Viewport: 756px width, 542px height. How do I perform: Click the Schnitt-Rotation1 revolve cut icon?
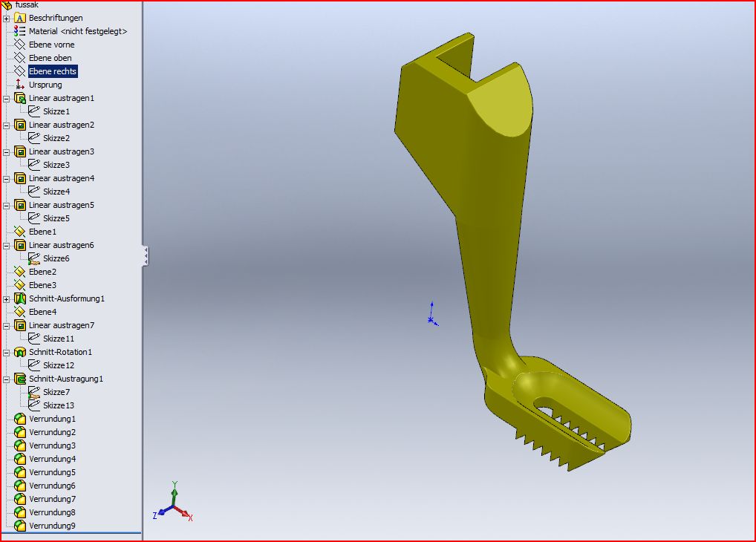click(x=20, y=352)
